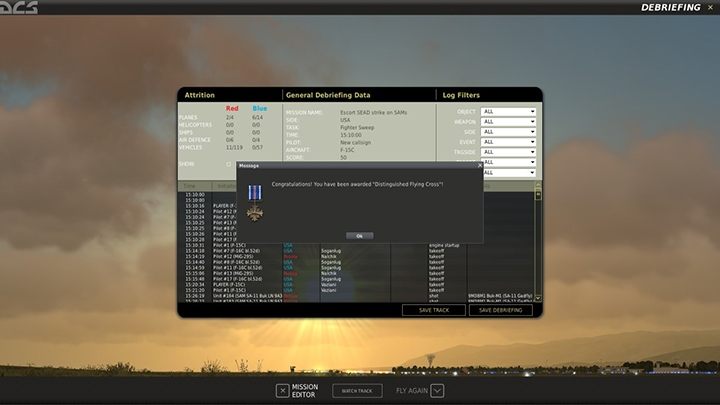
Task: Click the Fly Again arrow icon
Action: (437, 390)
